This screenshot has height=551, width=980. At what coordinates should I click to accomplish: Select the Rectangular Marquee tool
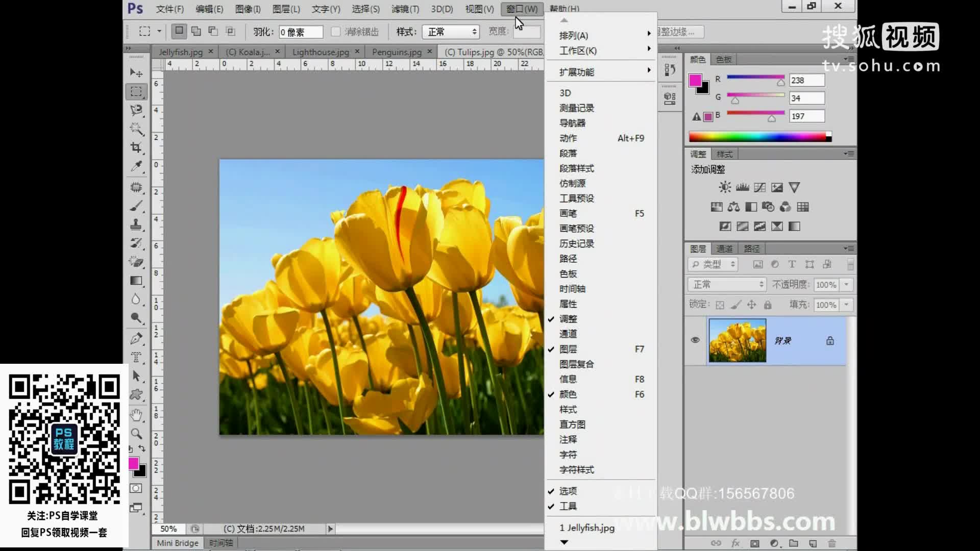pos(136,92)
